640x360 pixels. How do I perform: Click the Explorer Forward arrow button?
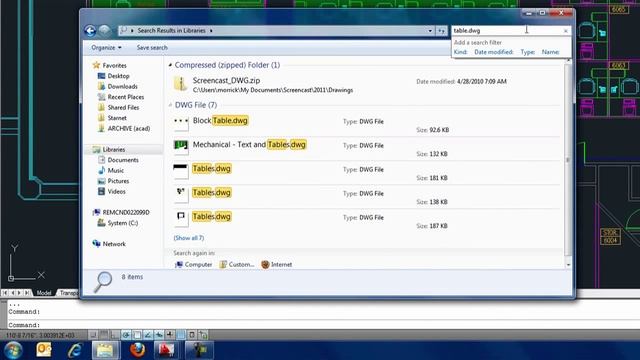[x=105, y=31]
